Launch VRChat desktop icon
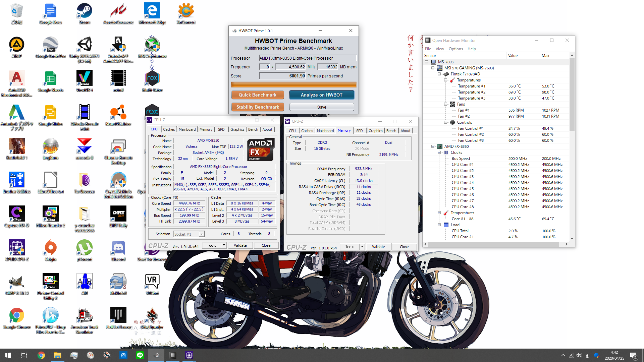 coord(152,284)
